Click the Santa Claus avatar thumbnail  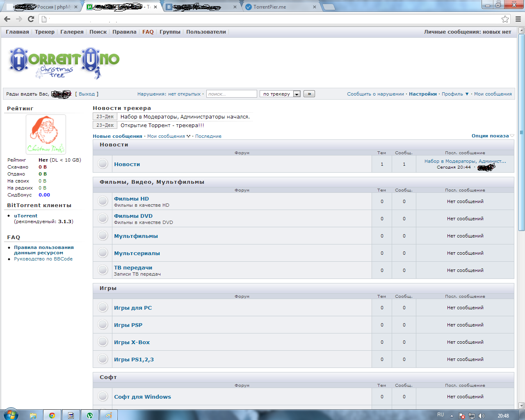pyautogui.click(x=46, y=134)
